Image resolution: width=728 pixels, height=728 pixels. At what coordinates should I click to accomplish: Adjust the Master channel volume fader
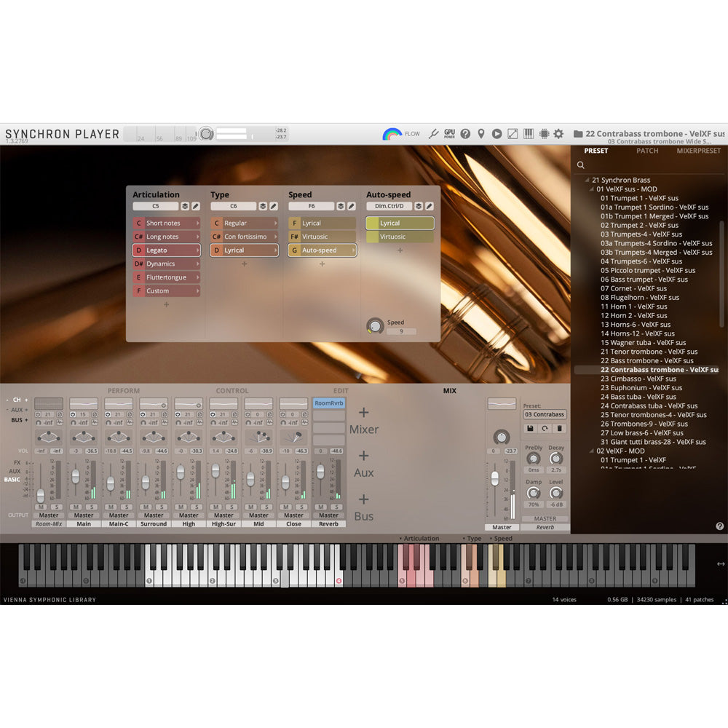point(495,478)
